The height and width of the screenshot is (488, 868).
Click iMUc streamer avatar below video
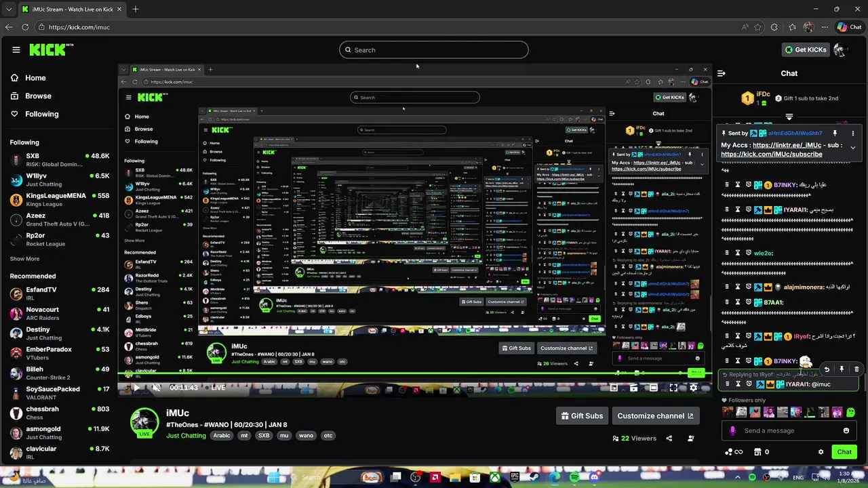pyautogui.click(x=144, y=422)
